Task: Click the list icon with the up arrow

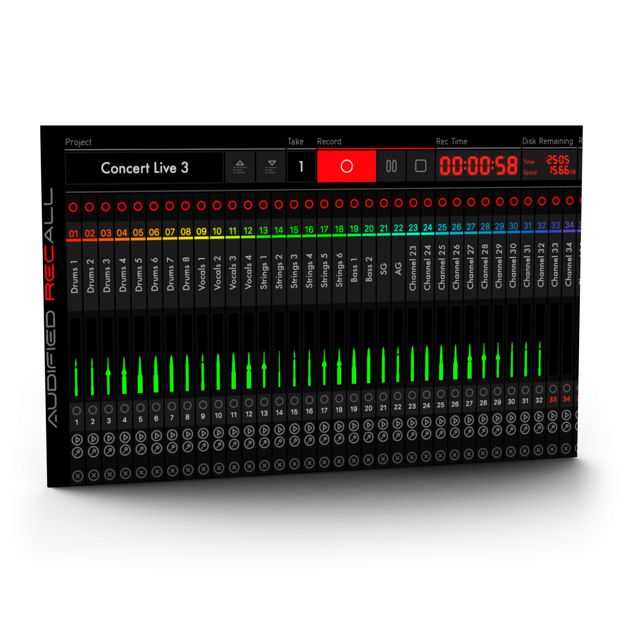Action: point(240,167)
